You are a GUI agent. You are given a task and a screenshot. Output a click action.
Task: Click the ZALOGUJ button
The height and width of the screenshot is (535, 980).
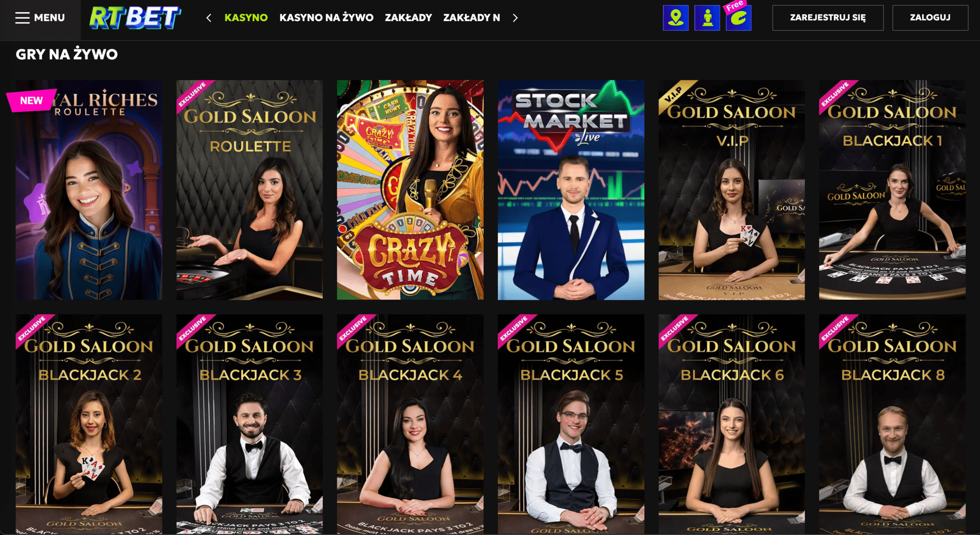[x=930, y=18]
